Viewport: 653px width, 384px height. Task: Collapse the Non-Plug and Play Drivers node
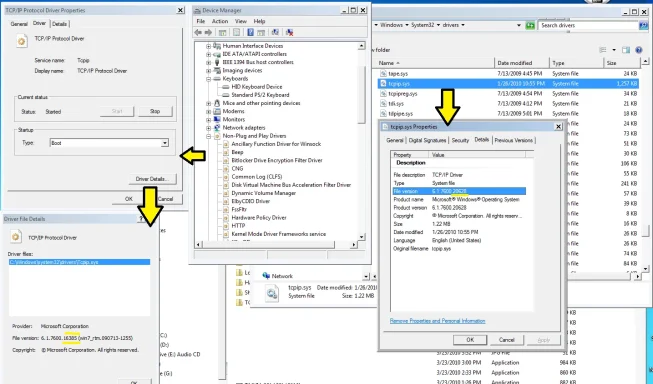[x=208, y=136]
